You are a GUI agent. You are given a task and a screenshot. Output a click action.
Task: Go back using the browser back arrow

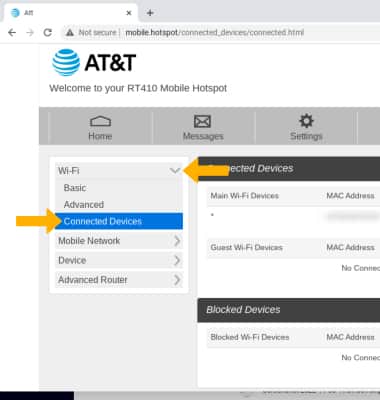12,32
